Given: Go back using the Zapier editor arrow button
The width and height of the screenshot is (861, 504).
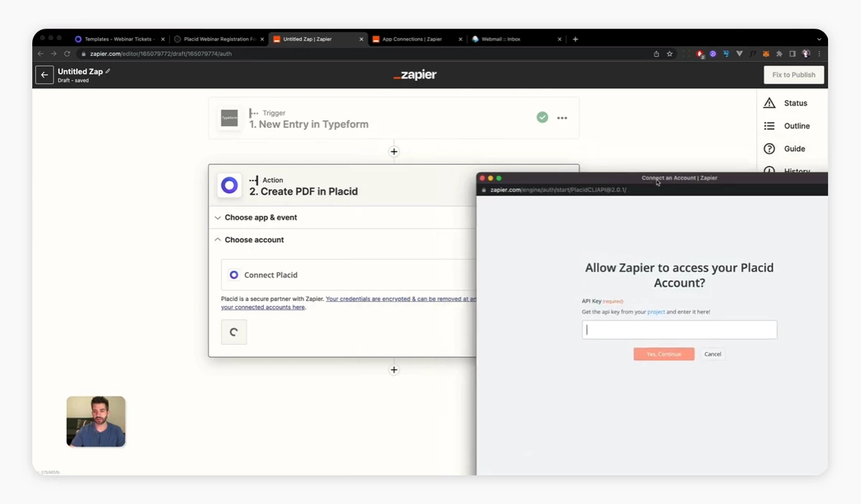Looking at the screenshot, I should point(44,75).
